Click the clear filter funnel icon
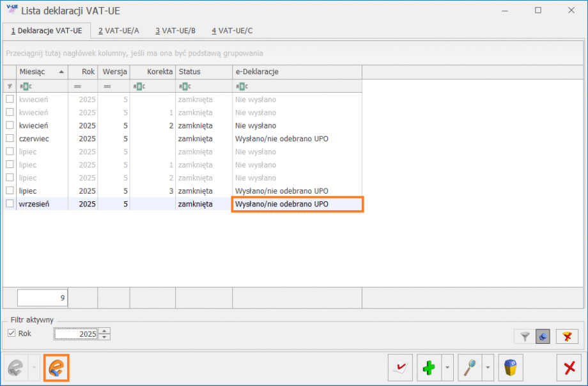 (x=566, y=336)
